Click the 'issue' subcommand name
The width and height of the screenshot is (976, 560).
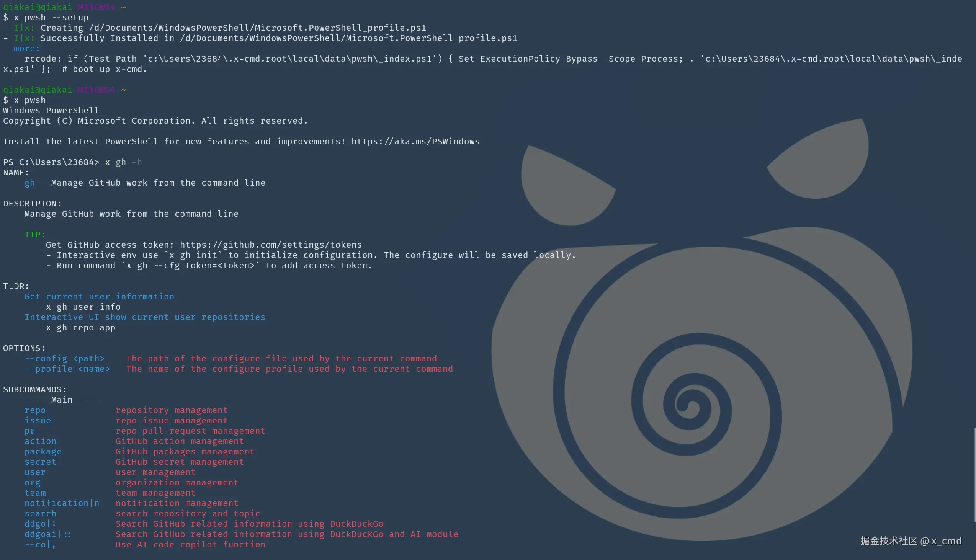click(38, 421)
